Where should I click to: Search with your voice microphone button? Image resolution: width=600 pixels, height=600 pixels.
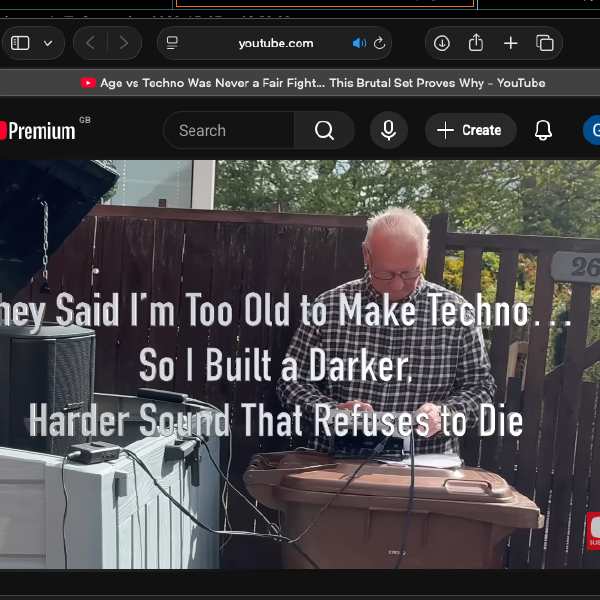pyautogui.click(x=388, y=130)
